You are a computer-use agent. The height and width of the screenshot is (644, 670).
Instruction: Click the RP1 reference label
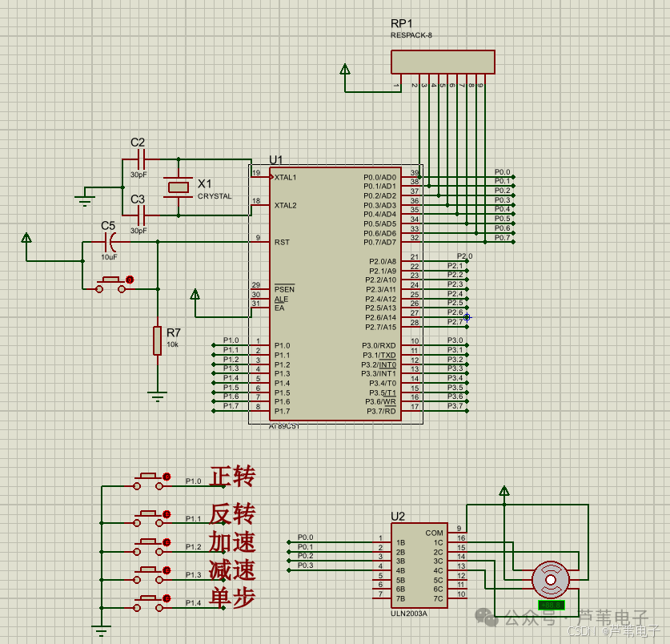[x=402, y=23]
